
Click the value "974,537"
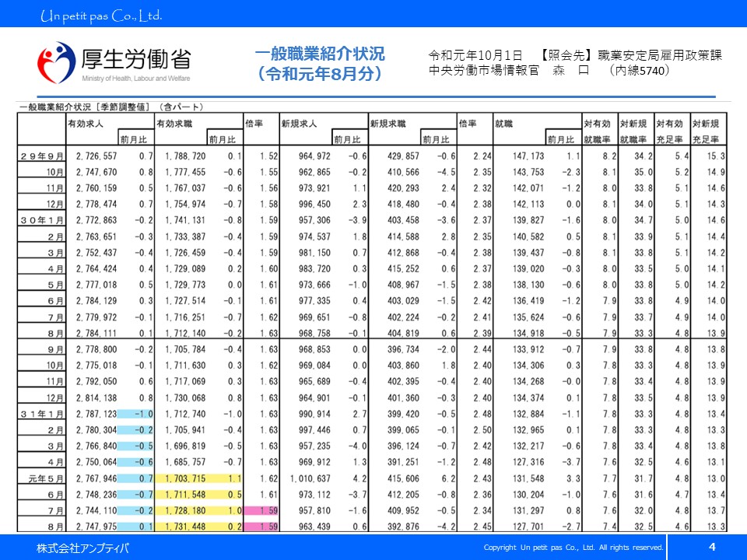click(314, 236)
